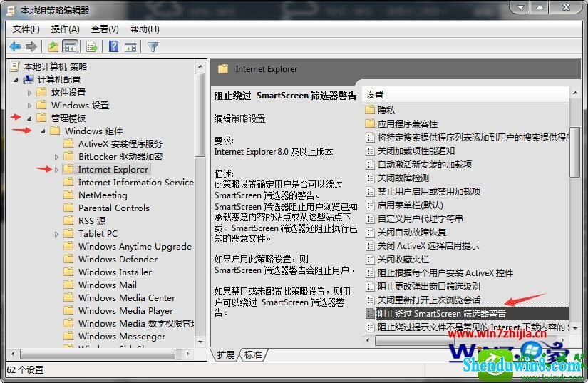Collapse the 计算机配置 tree node

click(x=16, y=80)
